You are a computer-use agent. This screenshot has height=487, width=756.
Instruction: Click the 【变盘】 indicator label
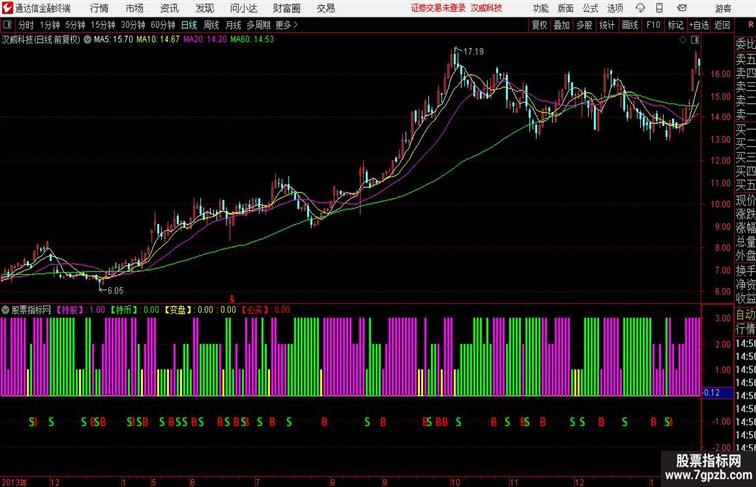(x=178, y=310)
